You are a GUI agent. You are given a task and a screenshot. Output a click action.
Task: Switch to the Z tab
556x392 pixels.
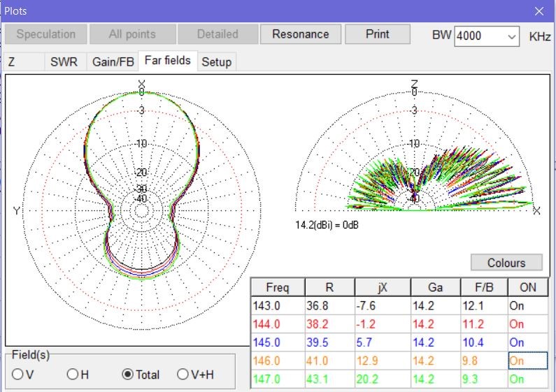tap(24, 62)
